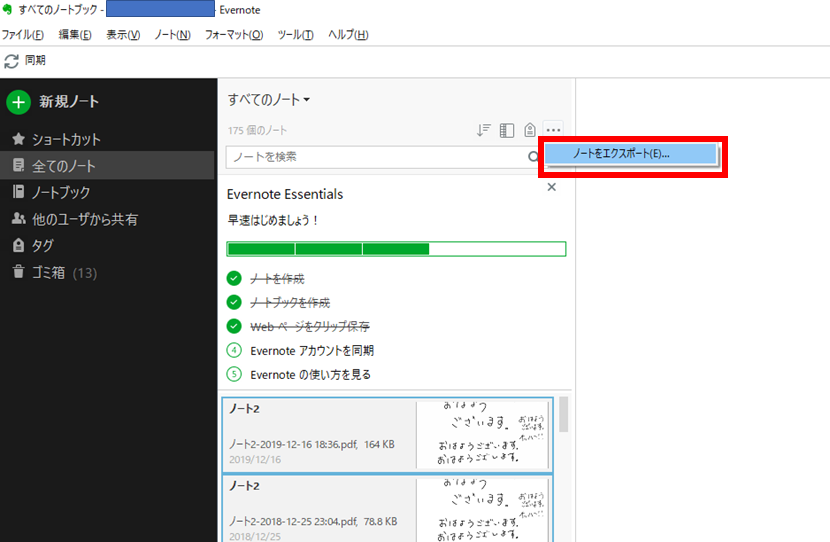Click the star icon next to ショートカット
Viewport: 830px width, 542px height.
pyautogui.click(x=19, y=139)
